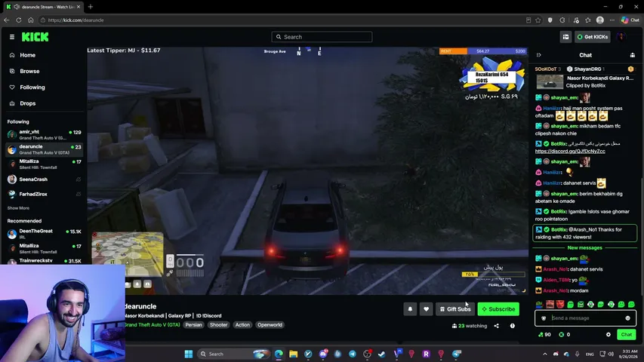Open the Following page in sidebar
The height and width of the screenshot is (362, 644).
[x=32, y=87]
